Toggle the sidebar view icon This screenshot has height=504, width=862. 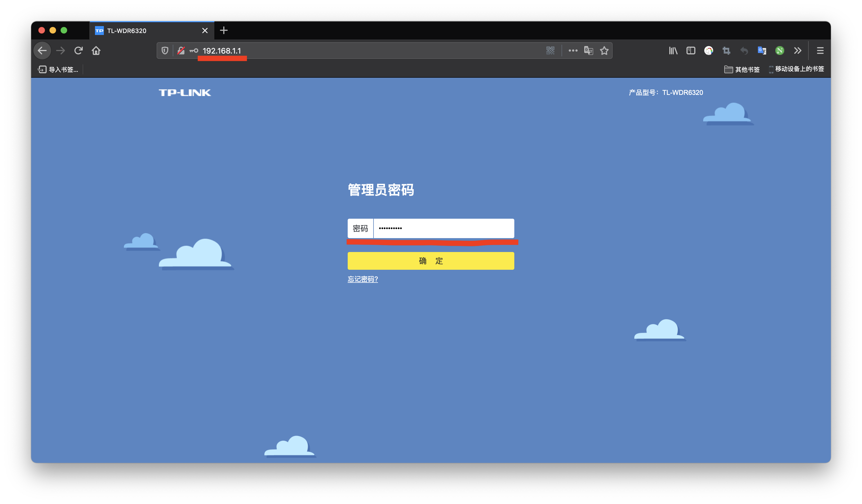[x=691, y=51]
